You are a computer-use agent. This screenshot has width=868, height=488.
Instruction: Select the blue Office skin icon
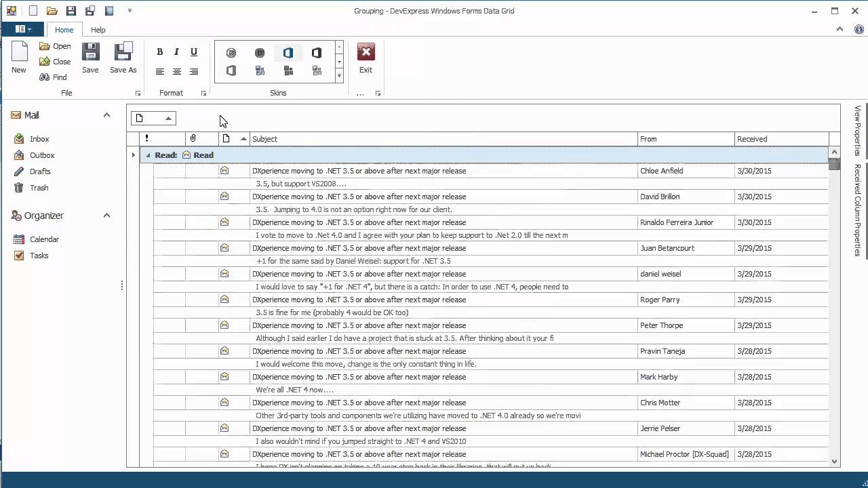coord(288,53)
